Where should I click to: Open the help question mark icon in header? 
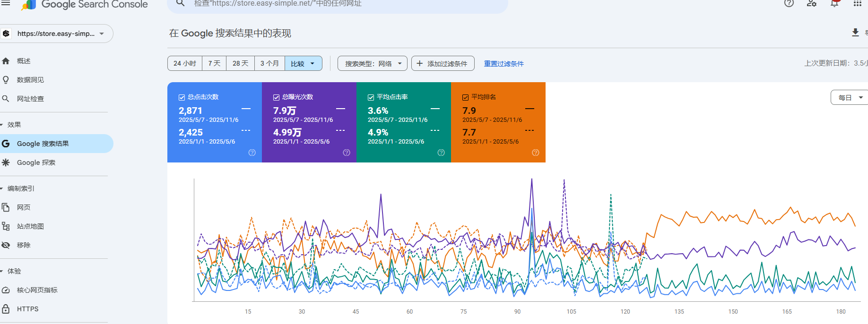789,3
